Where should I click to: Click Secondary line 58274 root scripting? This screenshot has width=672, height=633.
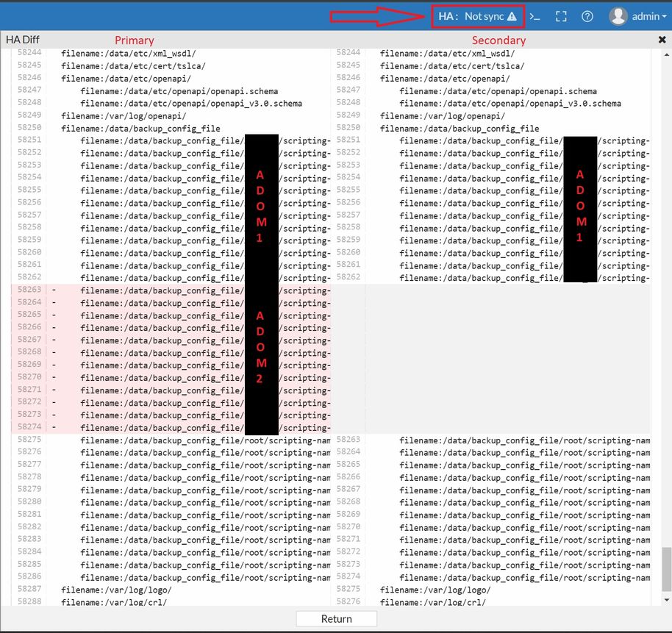(524, 578)
